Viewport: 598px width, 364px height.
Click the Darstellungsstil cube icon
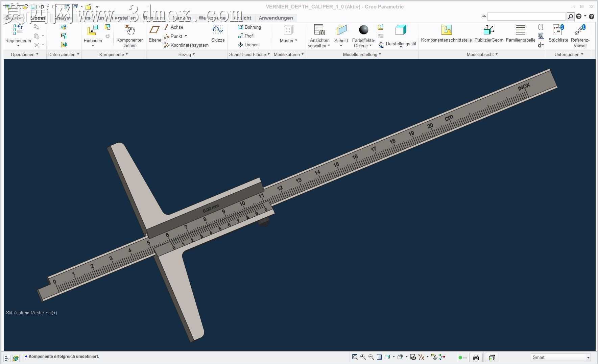pos(401,30)
